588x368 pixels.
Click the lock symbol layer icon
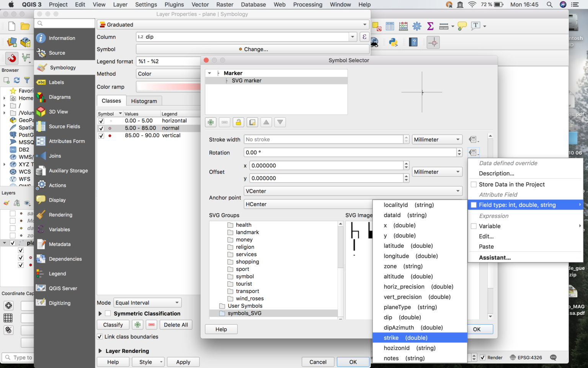[x=238, y=122]
